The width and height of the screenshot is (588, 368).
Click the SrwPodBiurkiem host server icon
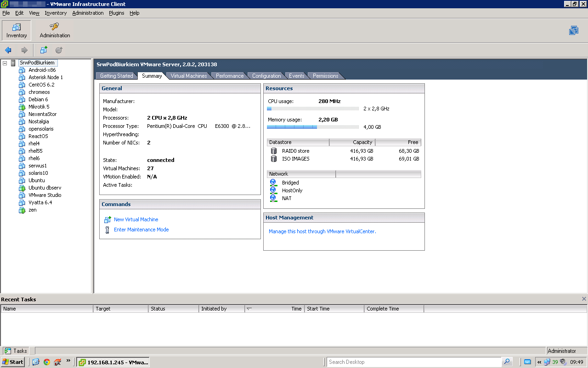[13, 63]
